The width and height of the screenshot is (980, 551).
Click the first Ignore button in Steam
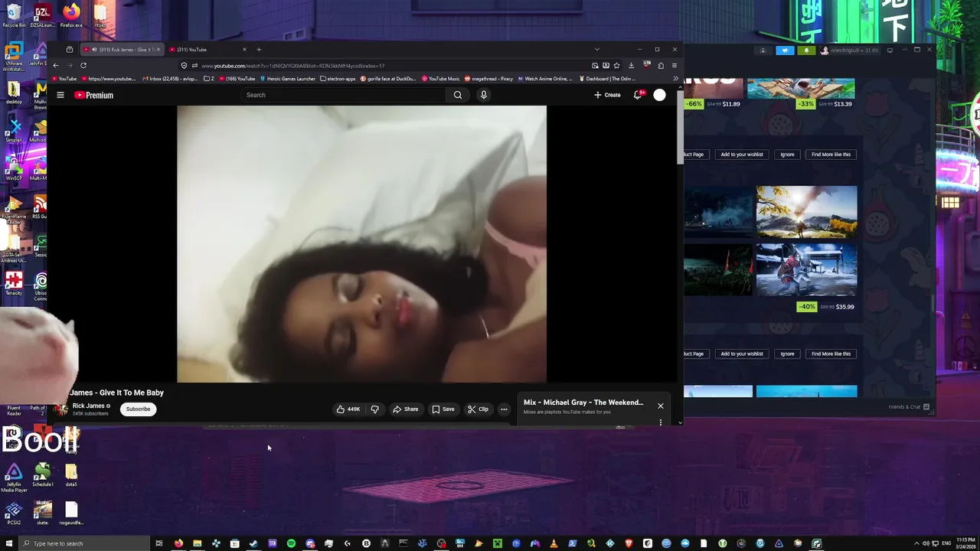[x=787, y=155]
